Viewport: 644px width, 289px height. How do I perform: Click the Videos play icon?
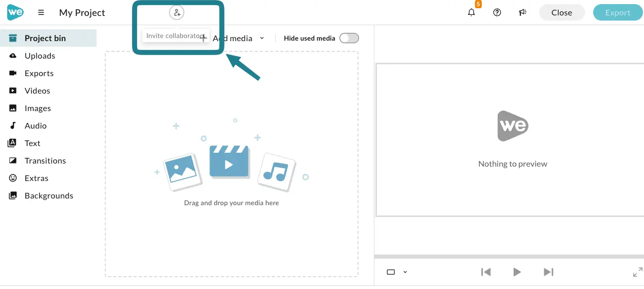pyautogui.click(x=13, y=91)
